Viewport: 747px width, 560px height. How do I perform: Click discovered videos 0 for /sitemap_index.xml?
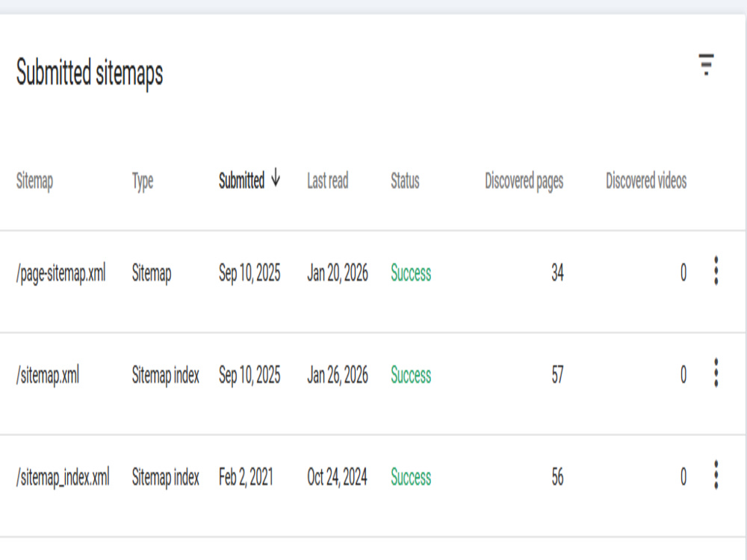[684, 477]
